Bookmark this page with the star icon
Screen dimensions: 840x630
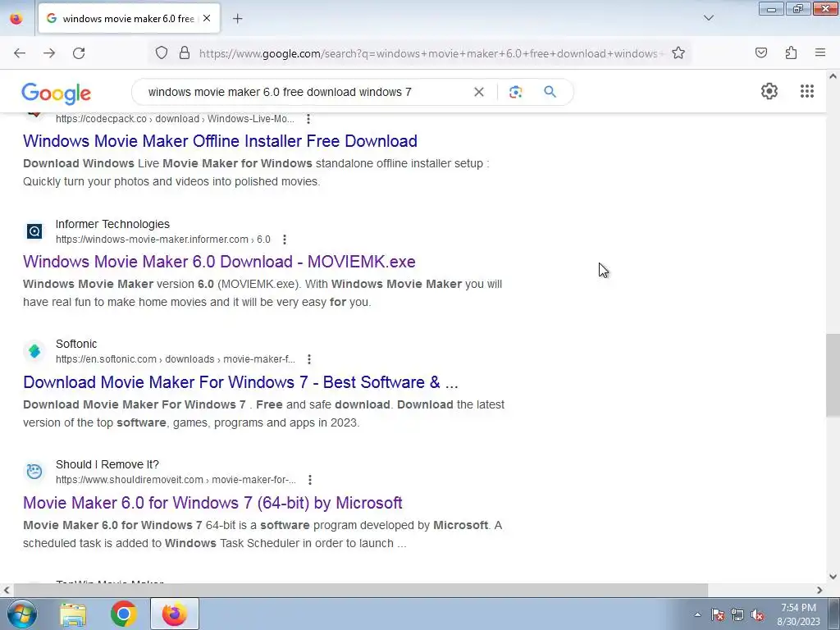678,53
